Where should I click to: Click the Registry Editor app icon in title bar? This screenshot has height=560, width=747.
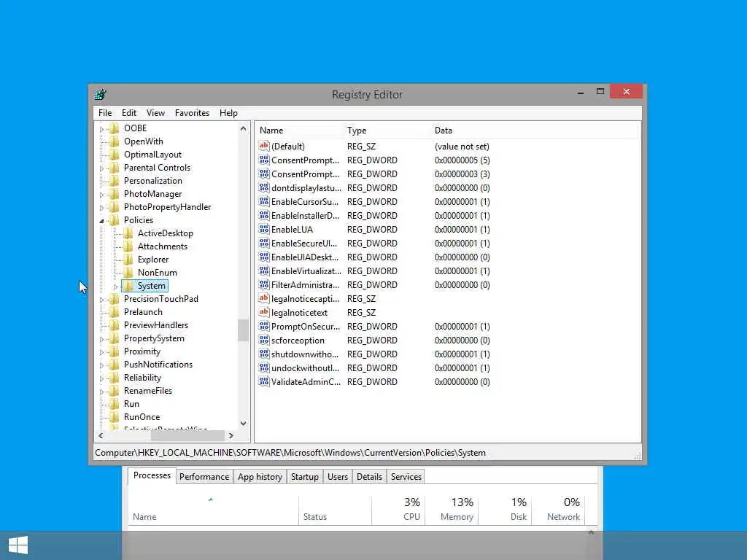point(100,94)
